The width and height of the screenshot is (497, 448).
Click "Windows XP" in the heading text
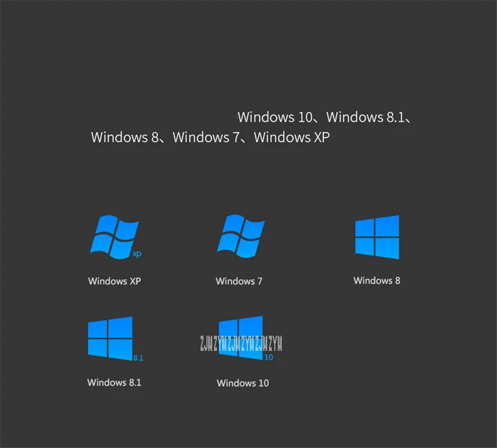pos(292,137)
